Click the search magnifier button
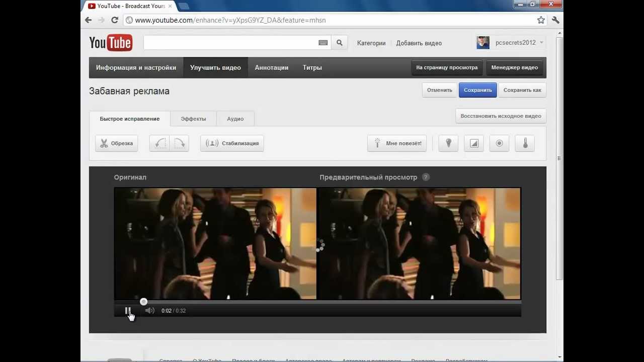This screenshot has height=362, width=644. [x=340, y=43]
